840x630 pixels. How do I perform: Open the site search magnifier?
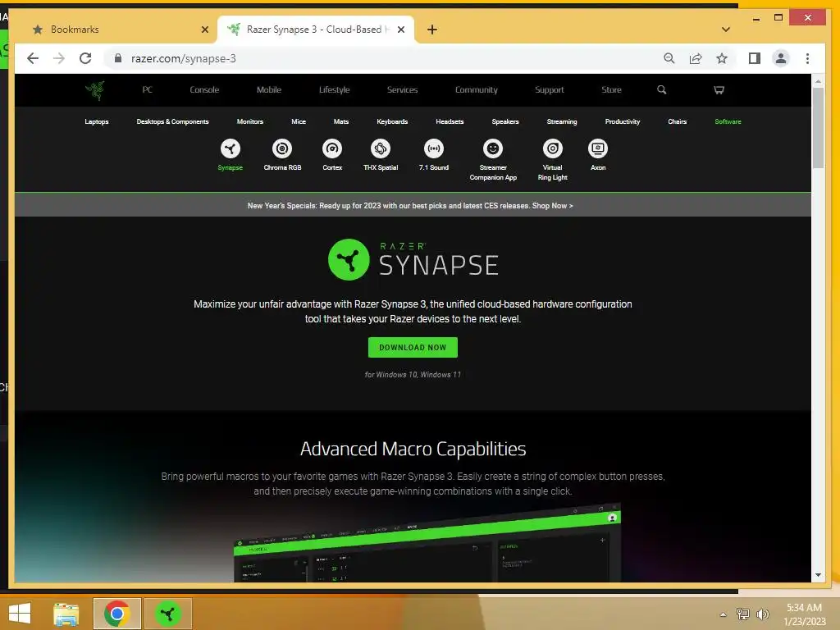[x=662, y=90]
